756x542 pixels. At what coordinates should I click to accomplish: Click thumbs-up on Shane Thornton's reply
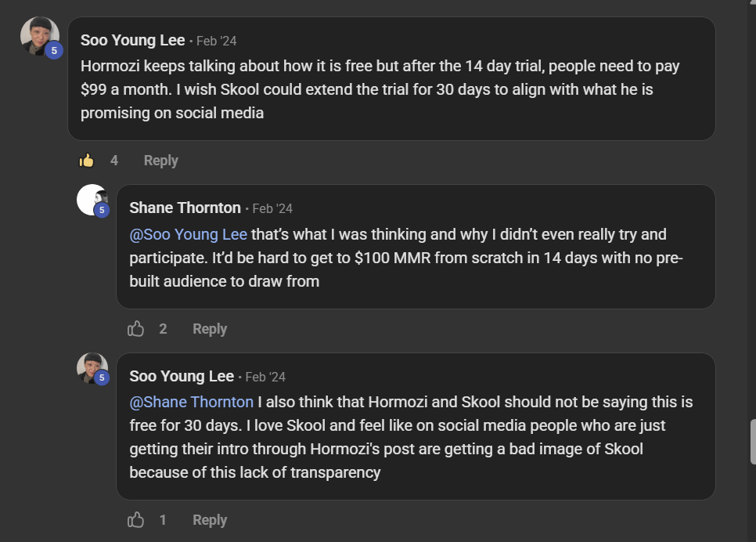click(x=136, y=329)
